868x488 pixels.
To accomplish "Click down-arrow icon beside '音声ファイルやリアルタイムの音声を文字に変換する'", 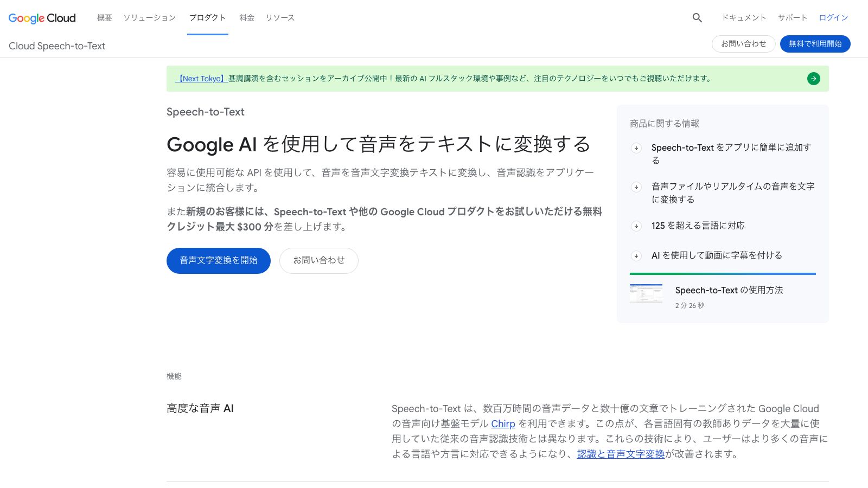I will (x=636, y=187).
